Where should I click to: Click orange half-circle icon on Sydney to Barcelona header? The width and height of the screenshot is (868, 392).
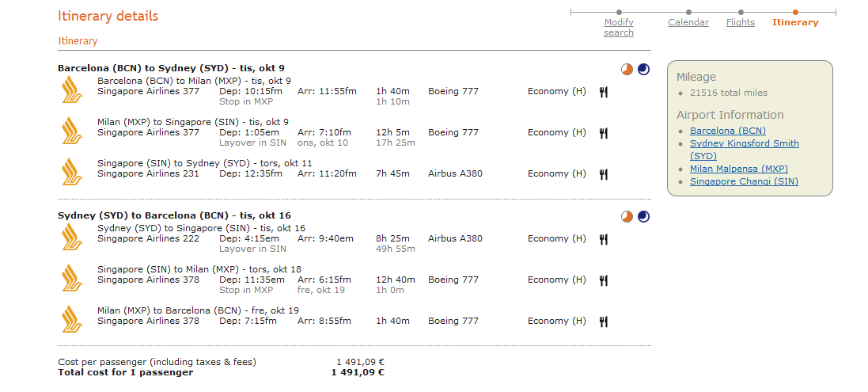click(627, 216)
